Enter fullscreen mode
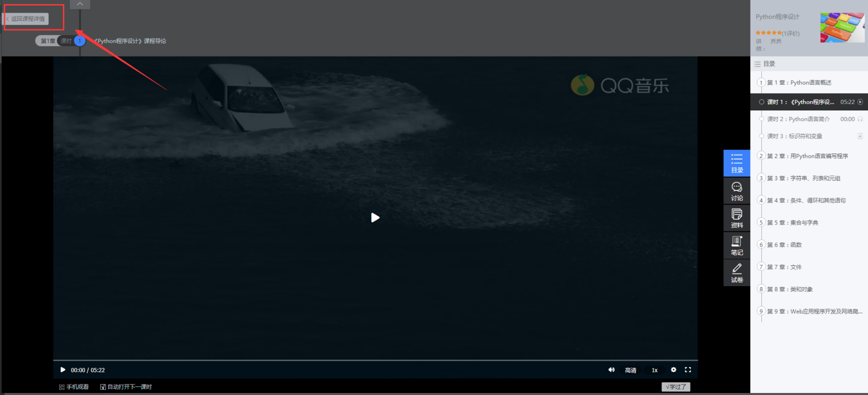The image size is (868, 395). tap(688, 370)
